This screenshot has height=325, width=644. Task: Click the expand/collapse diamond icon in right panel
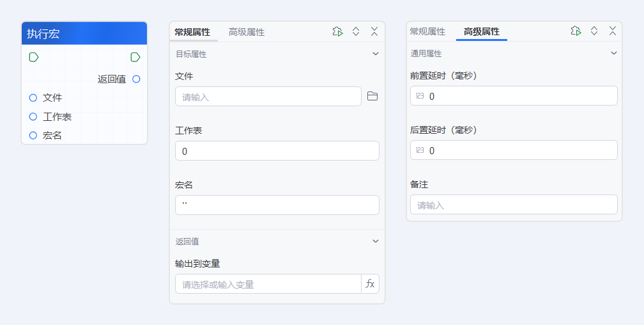click(594, 31)
